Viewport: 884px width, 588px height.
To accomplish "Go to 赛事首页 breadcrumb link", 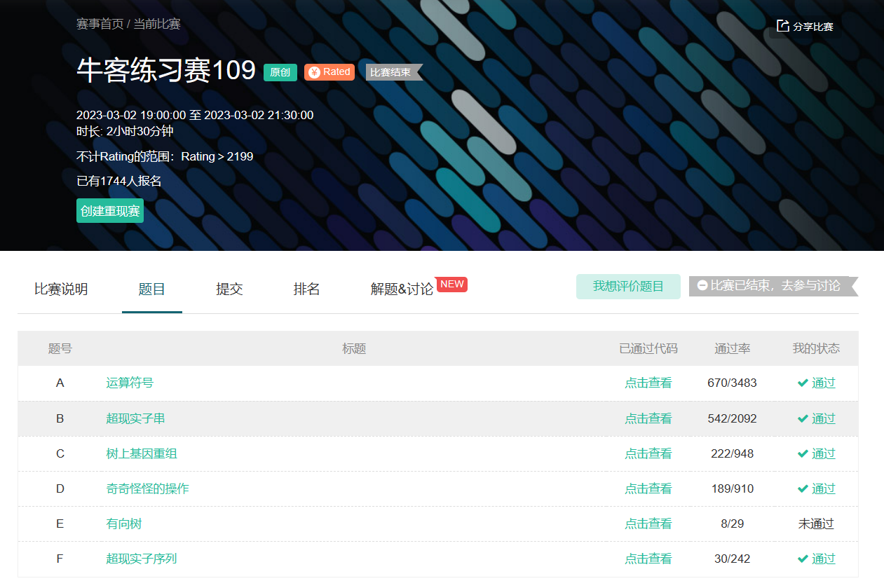I will pos(100,24).
